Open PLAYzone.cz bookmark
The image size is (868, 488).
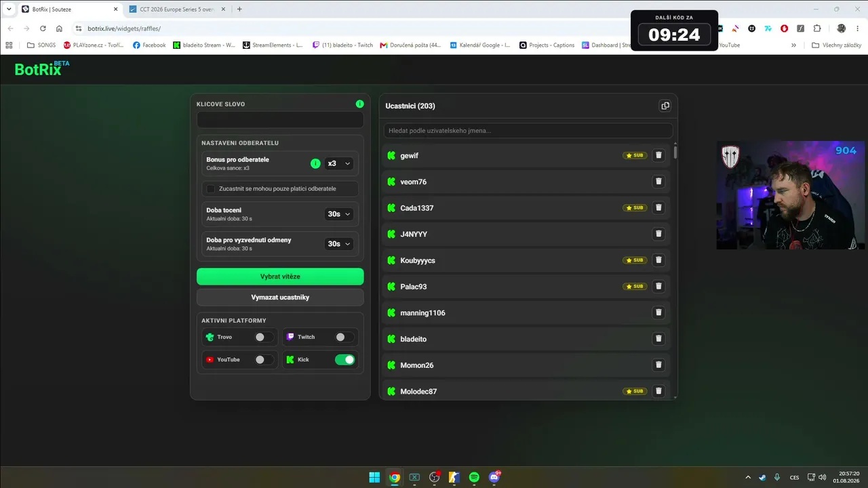(x=94, y=45)
